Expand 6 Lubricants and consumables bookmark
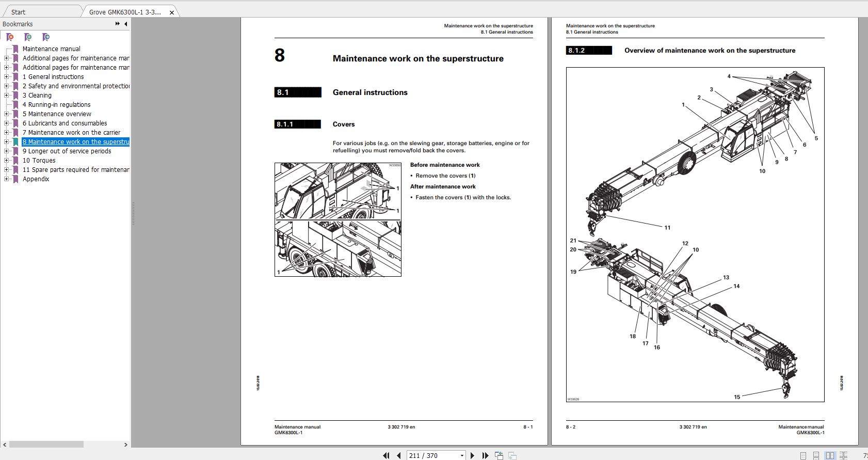This screenshot has height=460, width=868. [x=6, y=123]
